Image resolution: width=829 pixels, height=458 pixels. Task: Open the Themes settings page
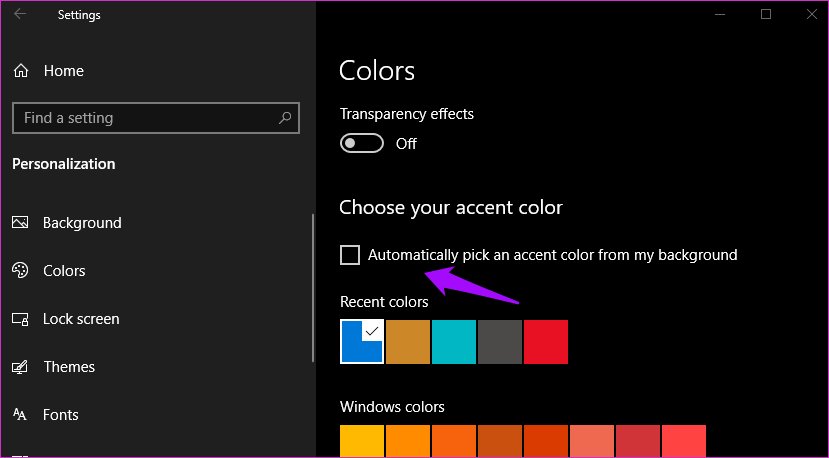[69, 367]
